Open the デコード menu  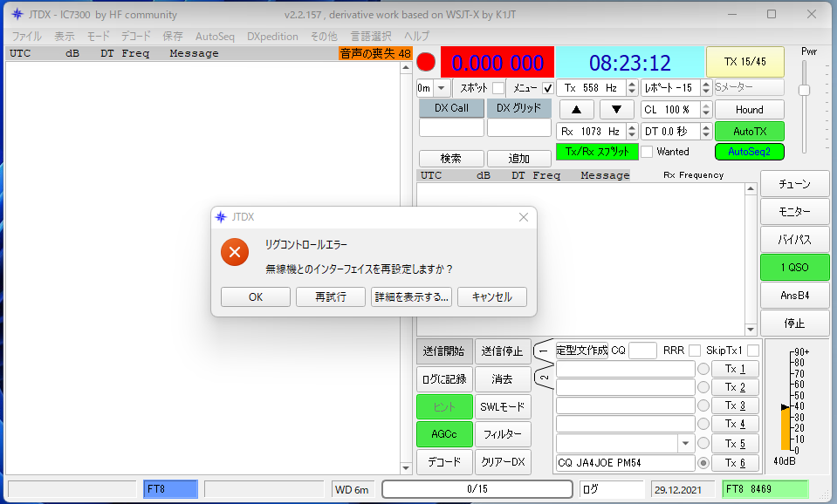[136, 37]
